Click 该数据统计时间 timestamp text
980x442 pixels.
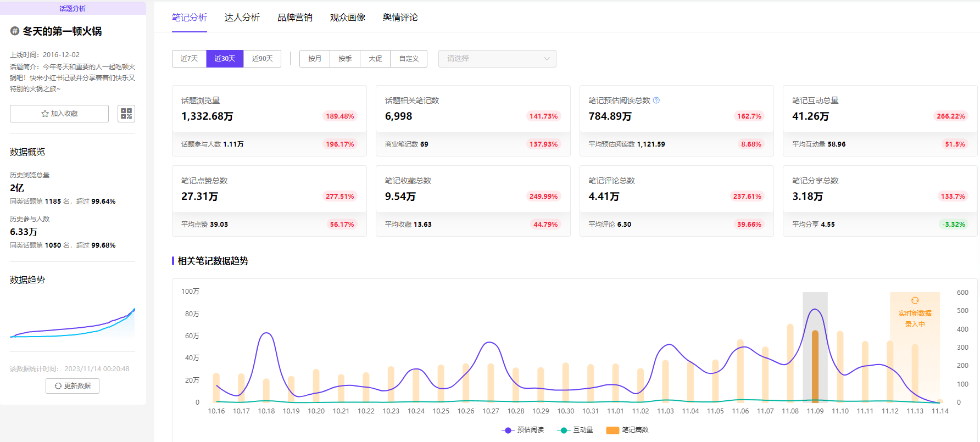click(x=70, y=369)
